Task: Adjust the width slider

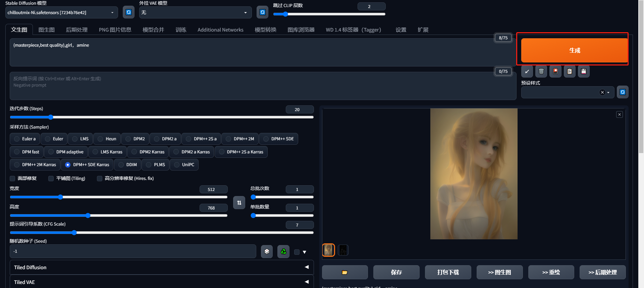Action: click(x=119, y=197)
